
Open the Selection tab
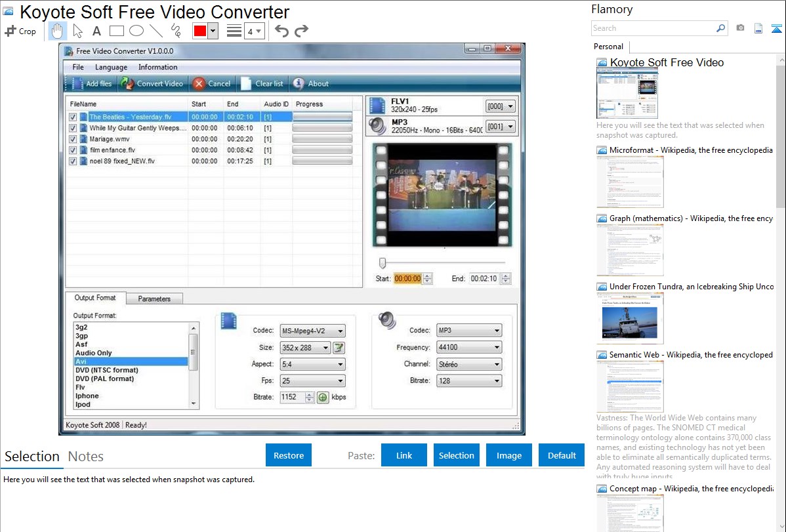click(x=32, y=457)
